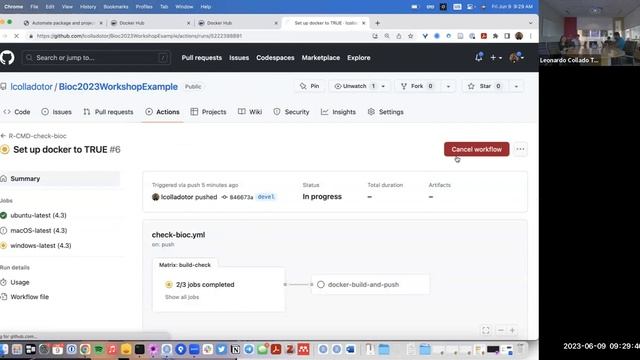Toggle fullscreen for the workflow graph
Viewport: 640px width, 360px height.
[x=486, y=330]
